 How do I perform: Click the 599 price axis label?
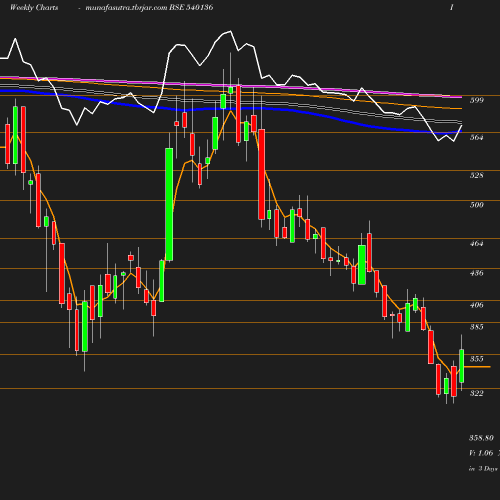476,100
